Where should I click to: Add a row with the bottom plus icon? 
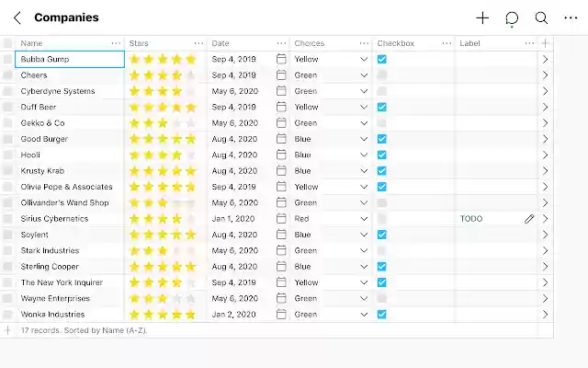click(7, 330)
